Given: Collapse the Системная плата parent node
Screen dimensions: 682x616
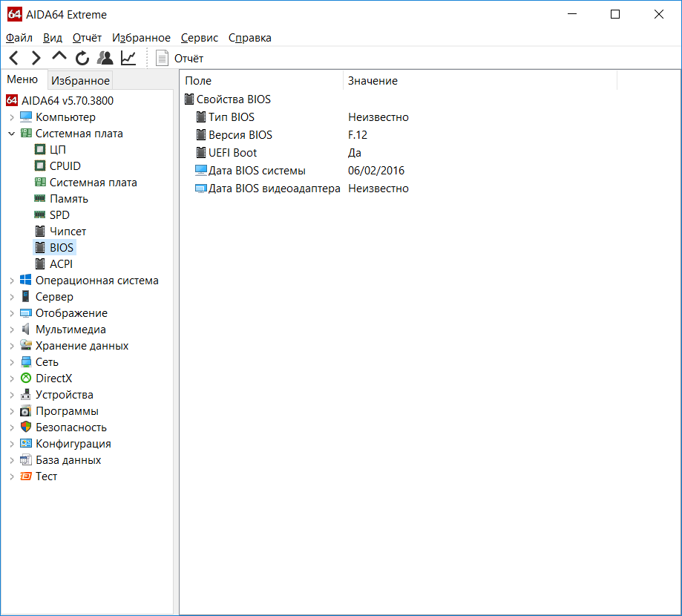Looking at the screenshot, I should click(12, 134).
